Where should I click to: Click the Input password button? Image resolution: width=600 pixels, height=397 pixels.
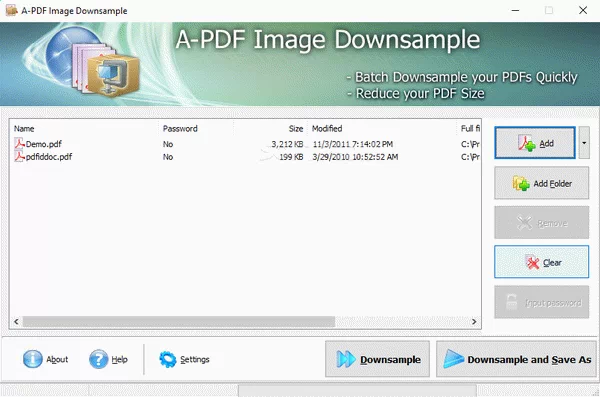pyautogui.click(x=541, y=302)
